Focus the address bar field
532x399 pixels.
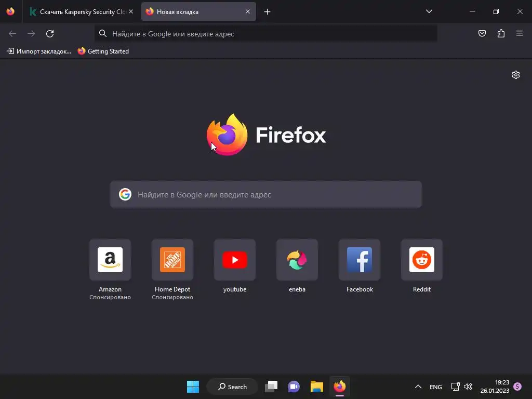[x=265, y=34]
